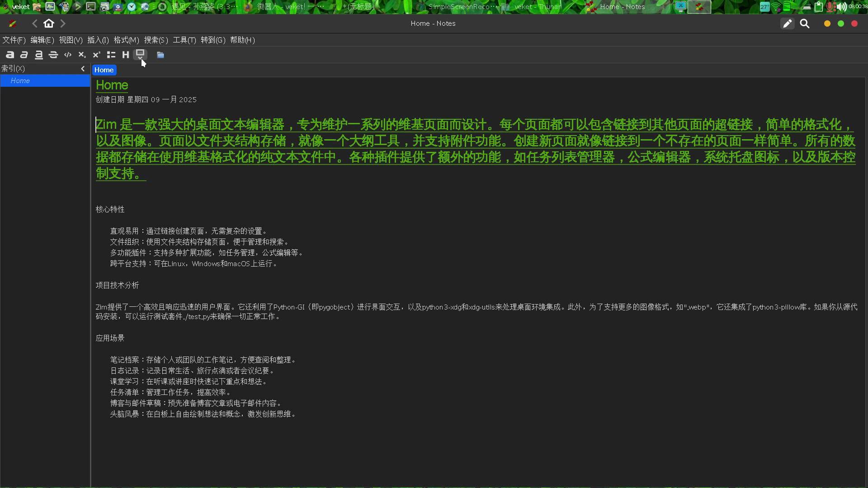Go to the home page icon
868x488 pixels.
[x=49, y=23]
